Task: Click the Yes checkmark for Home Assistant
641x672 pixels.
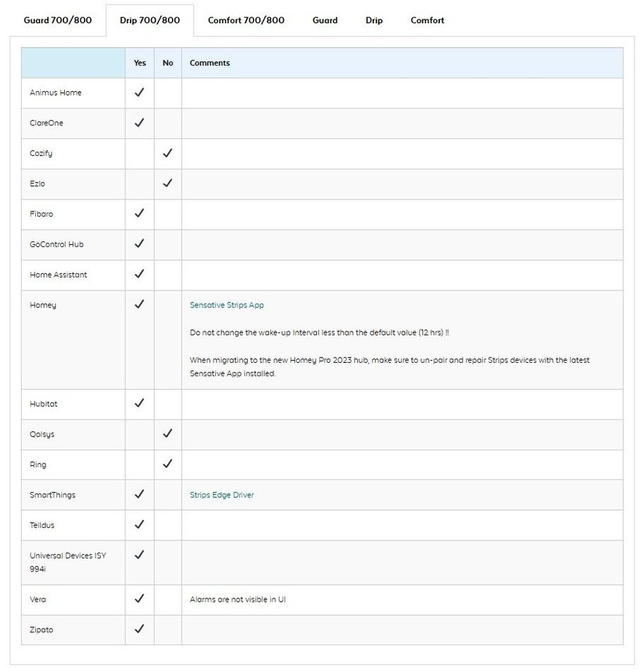Action: point(139,274)
